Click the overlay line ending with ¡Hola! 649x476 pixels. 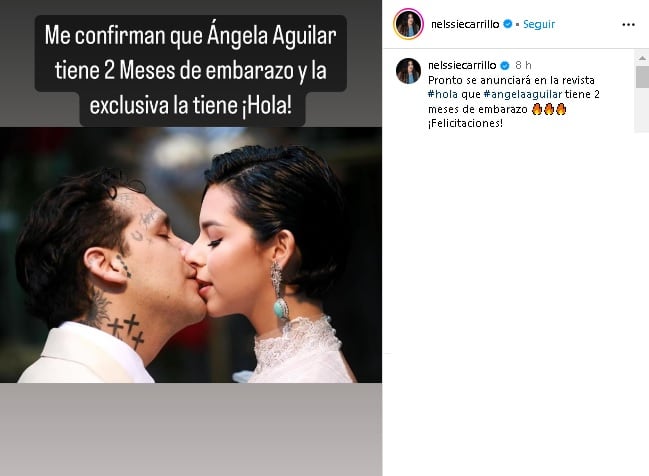coord(191,106)
